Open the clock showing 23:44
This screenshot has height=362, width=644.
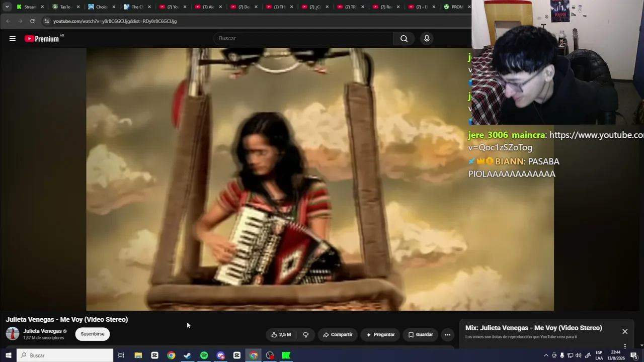pyautogui.click(x=615, y=355)
